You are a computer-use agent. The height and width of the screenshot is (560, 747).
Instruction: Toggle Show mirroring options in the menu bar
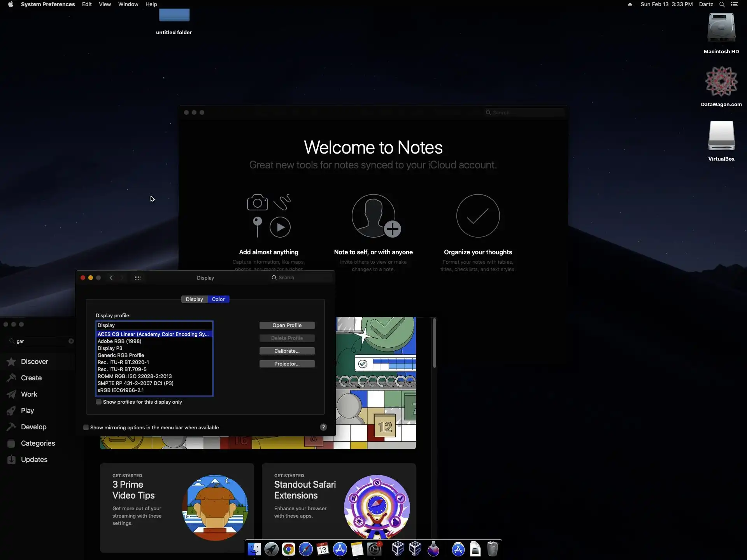(86, 427)
